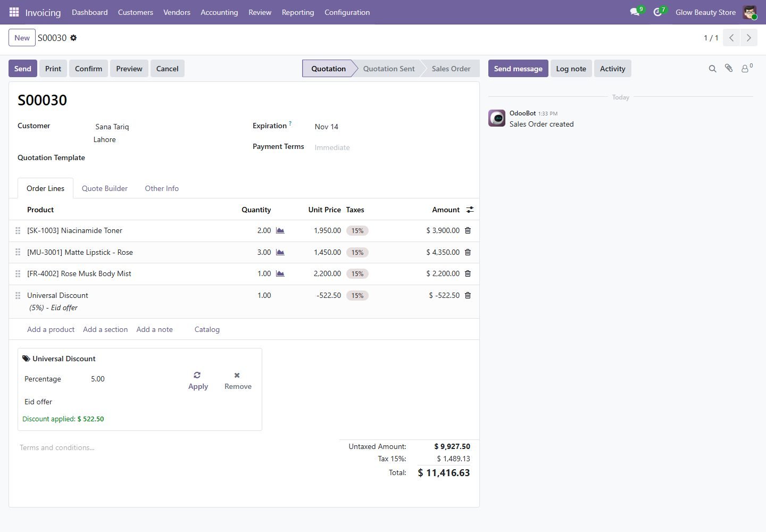The width and height of the screenshot is (766, 532).
Task: Open the apps grid menu icon
Action: pyautogui.click(x=14, y=12)
